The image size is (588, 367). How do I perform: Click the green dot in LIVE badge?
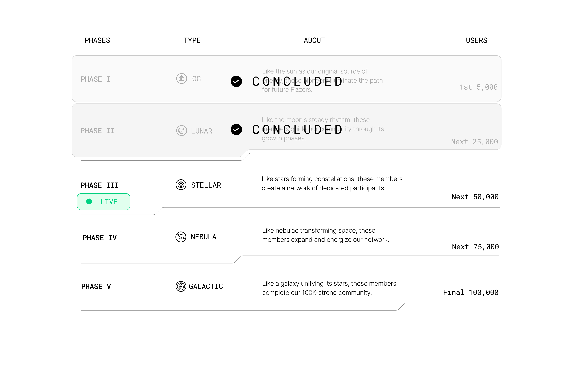coord(89,201)
